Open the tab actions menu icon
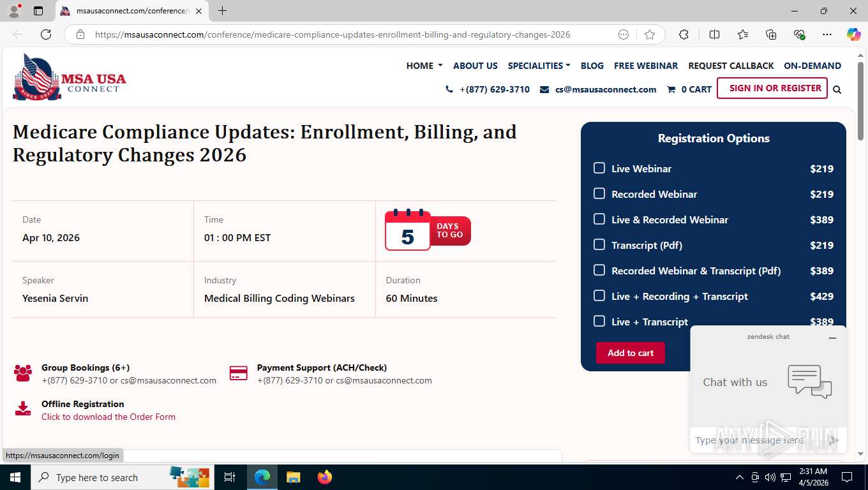 click(x=38, y=11)
